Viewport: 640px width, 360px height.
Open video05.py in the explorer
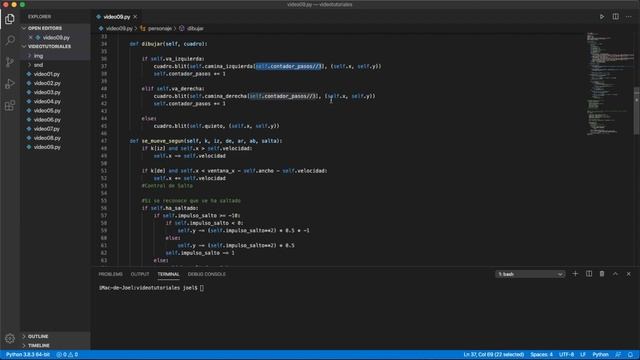(47, 111)
